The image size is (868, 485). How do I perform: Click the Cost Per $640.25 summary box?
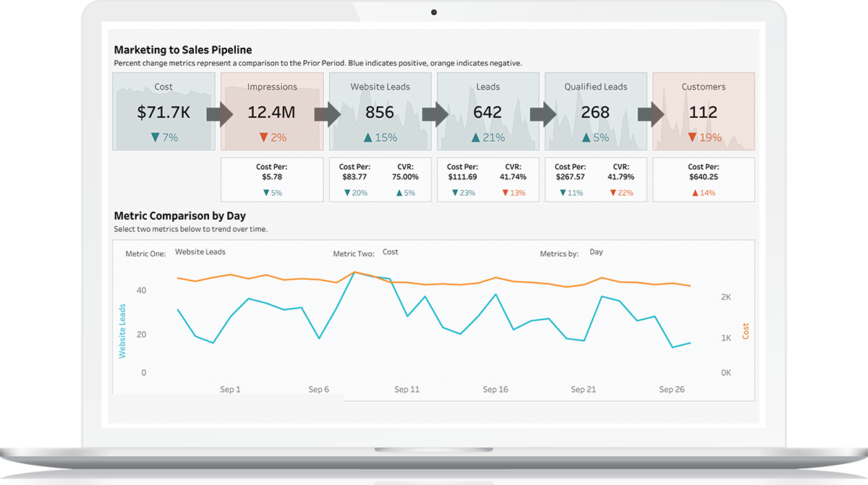pyautogui.click(x=703, y=179)
